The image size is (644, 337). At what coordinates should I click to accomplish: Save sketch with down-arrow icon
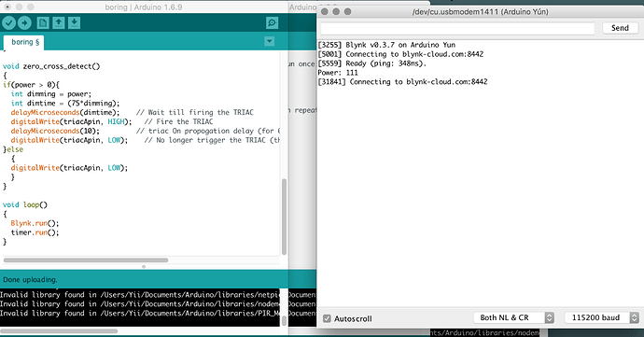click(74, 23)
